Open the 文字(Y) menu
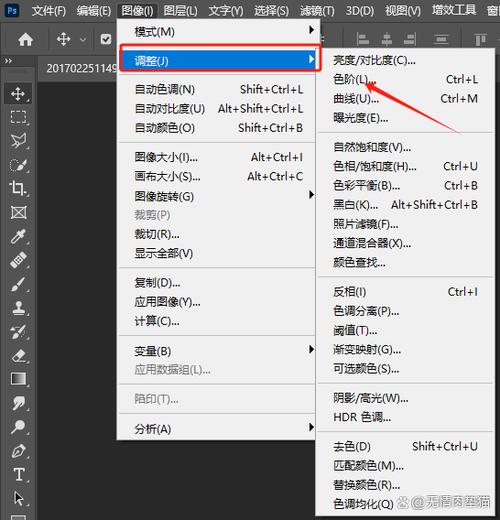Viewport: 500px width, 520px height. click(226, 11)
